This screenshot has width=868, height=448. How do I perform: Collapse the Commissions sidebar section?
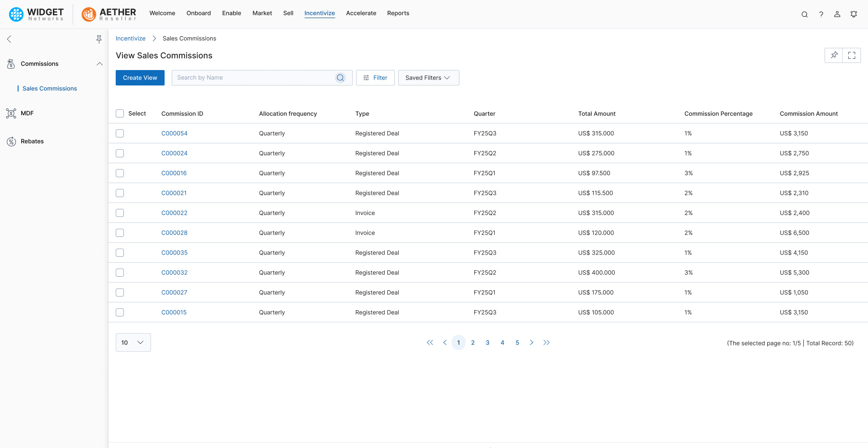click(x=99, y=64)
